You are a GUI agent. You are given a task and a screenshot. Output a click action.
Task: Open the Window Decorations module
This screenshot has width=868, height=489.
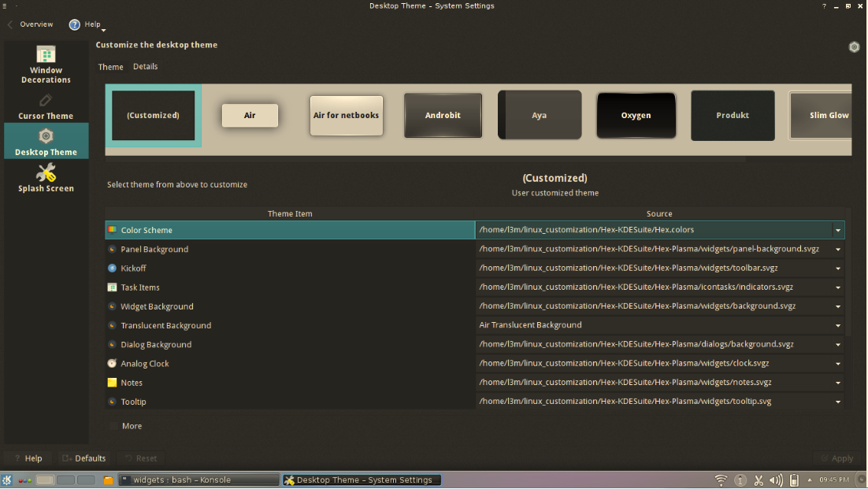(46, 64)
